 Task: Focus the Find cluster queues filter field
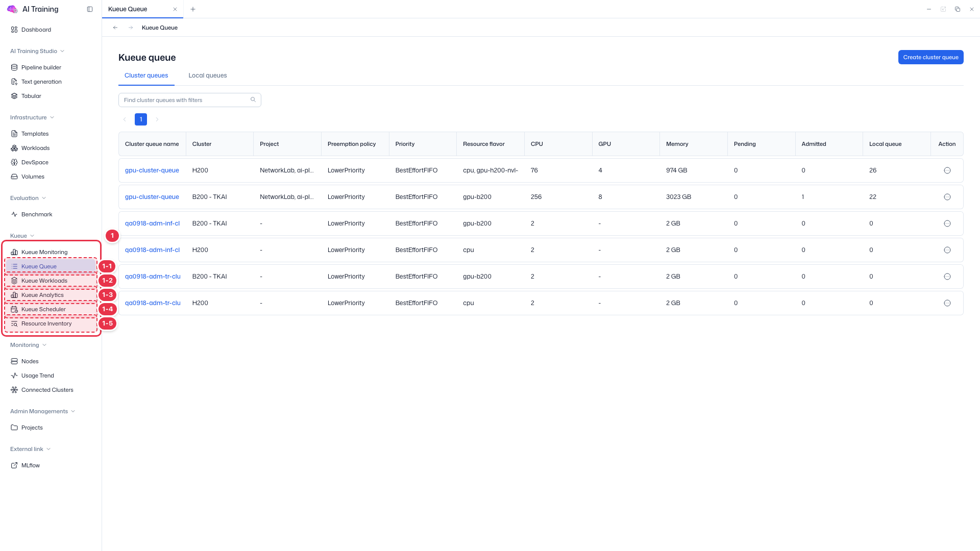click(190, 100)
